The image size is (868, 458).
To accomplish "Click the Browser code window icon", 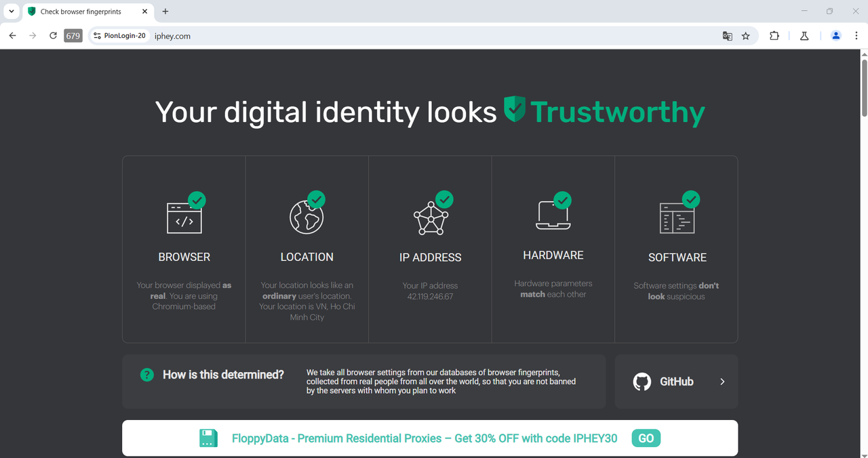I will (184, 217).
